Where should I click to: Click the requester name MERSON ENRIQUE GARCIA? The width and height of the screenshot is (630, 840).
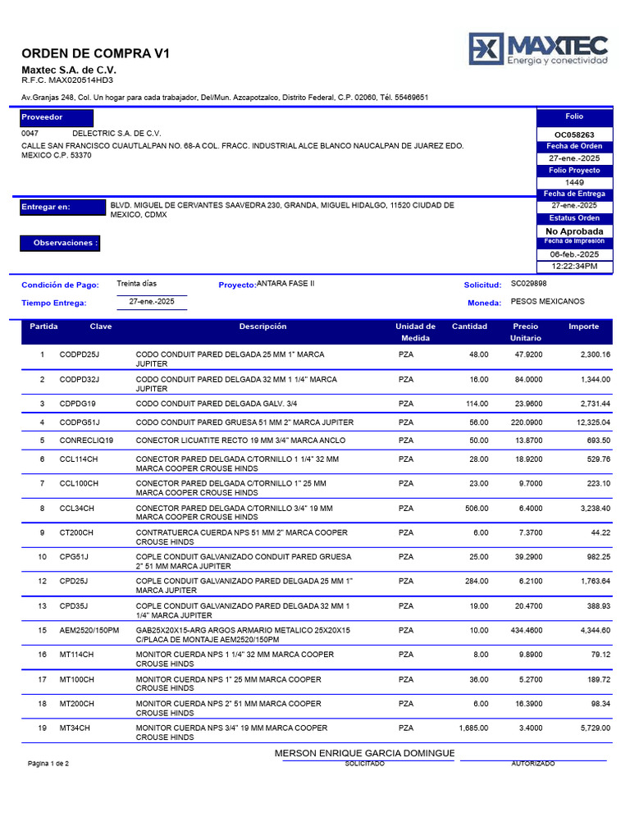pyautogui.click(x=364, y=754)
